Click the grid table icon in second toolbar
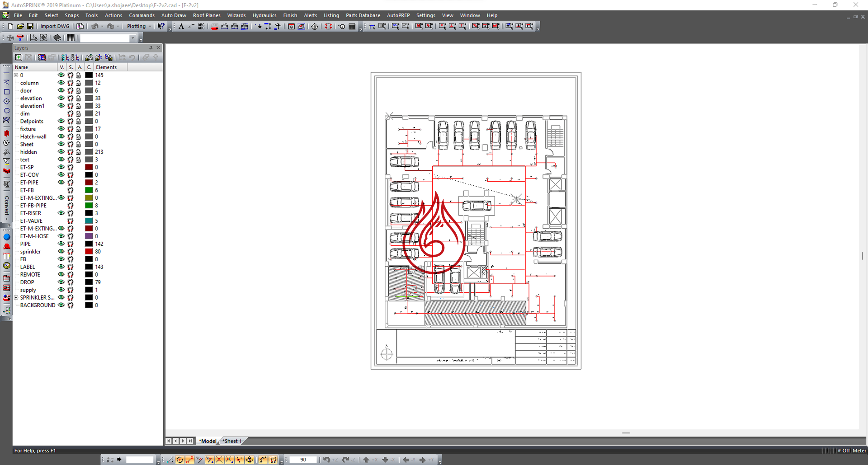 [x=71, y=38]
